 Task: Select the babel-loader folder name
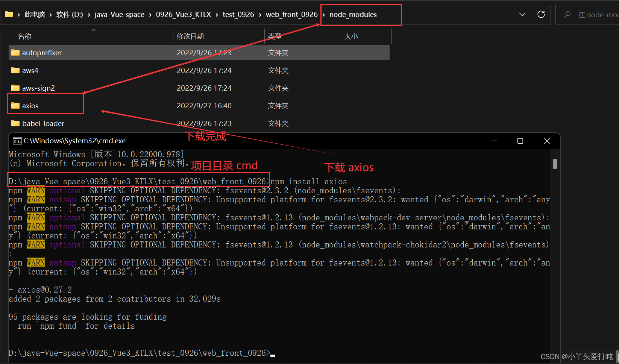[x=43, y=124]
